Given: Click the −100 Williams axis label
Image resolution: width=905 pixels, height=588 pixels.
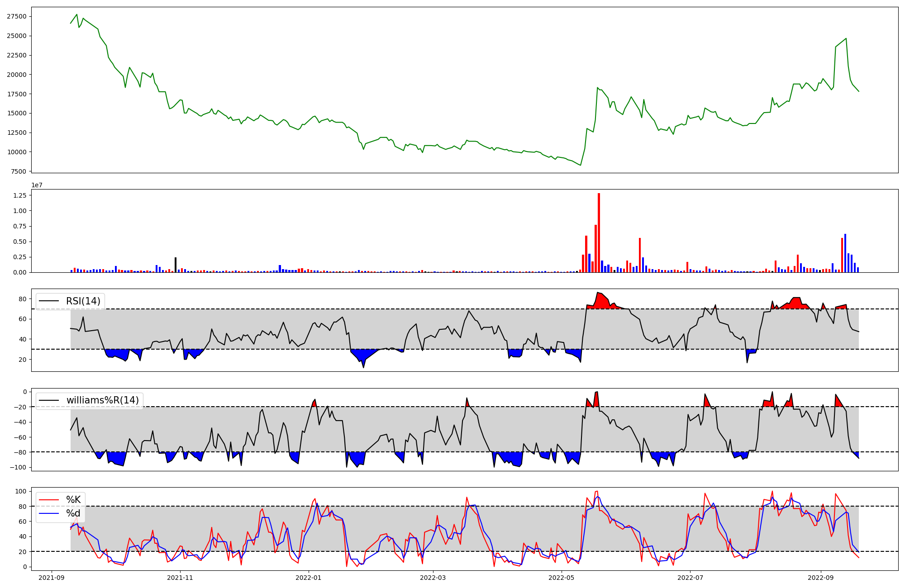Looking at the screenshot, I should coord(18,467).
